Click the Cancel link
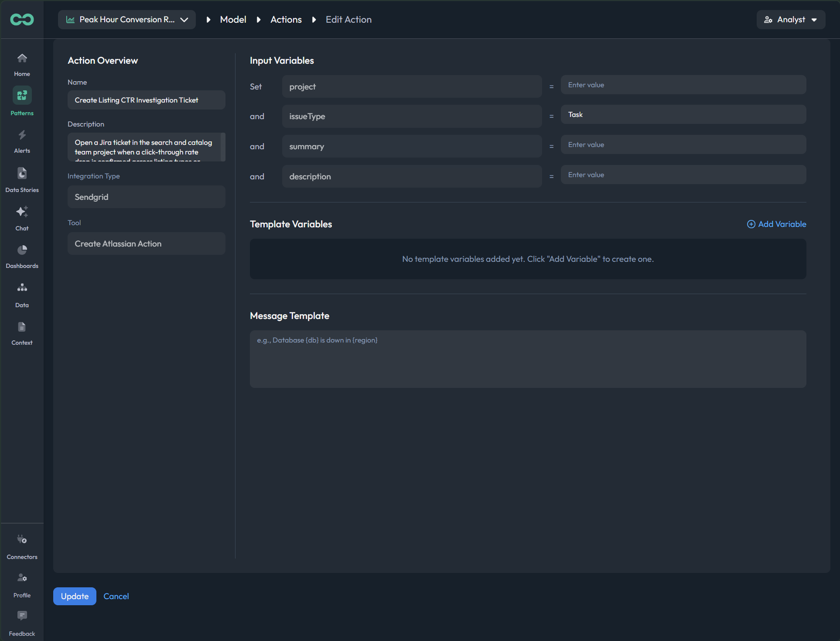This screenshot has height=641, width=840. point(116,596)
